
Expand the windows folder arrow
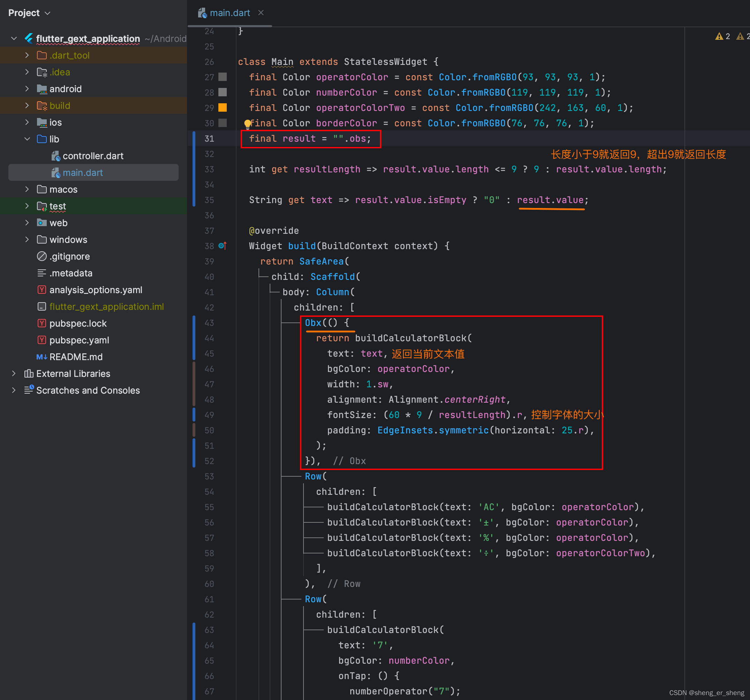coord(27,240)
